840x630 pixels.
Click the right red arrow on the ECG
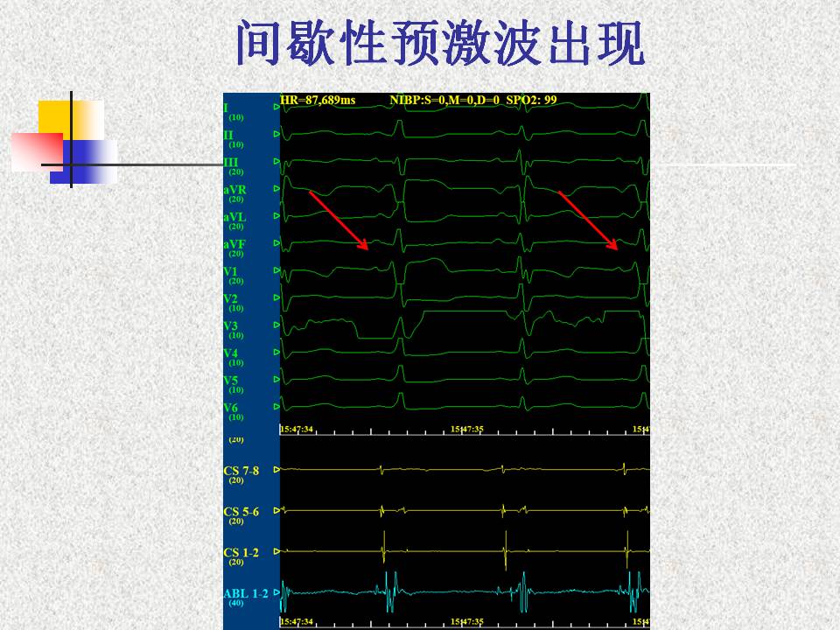[x=588, y=220]
